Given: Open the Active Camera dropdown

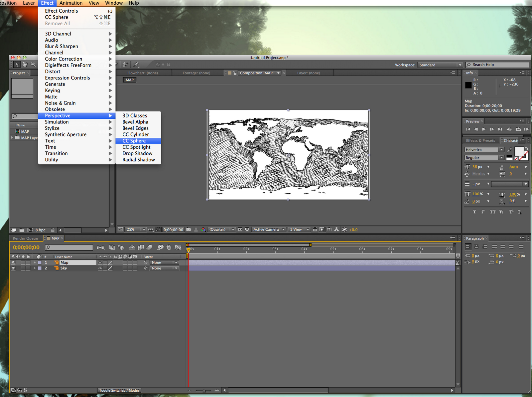Looking at the screenshot, I should 269,230.
